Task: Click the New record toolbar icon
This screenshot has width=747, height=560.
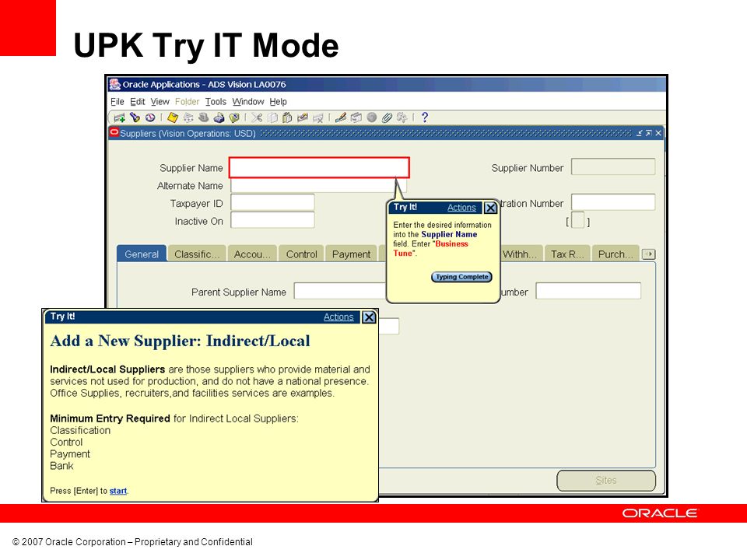Action: (x=119, y=117)
